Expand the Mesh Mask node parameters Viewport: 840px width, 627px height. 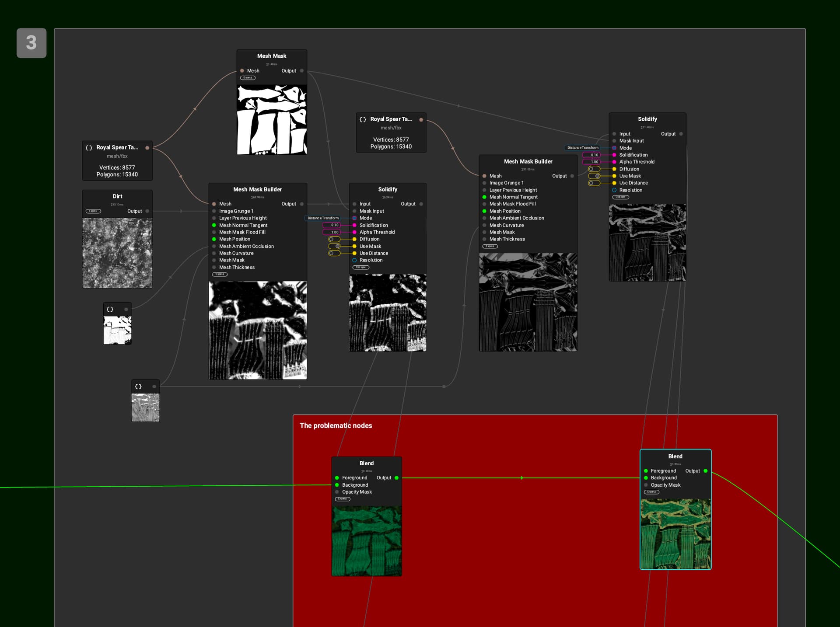248,78
